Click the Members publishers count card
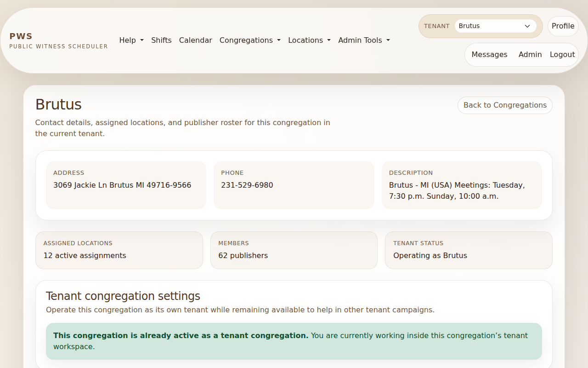588x368 pixels. pos(294,250)
